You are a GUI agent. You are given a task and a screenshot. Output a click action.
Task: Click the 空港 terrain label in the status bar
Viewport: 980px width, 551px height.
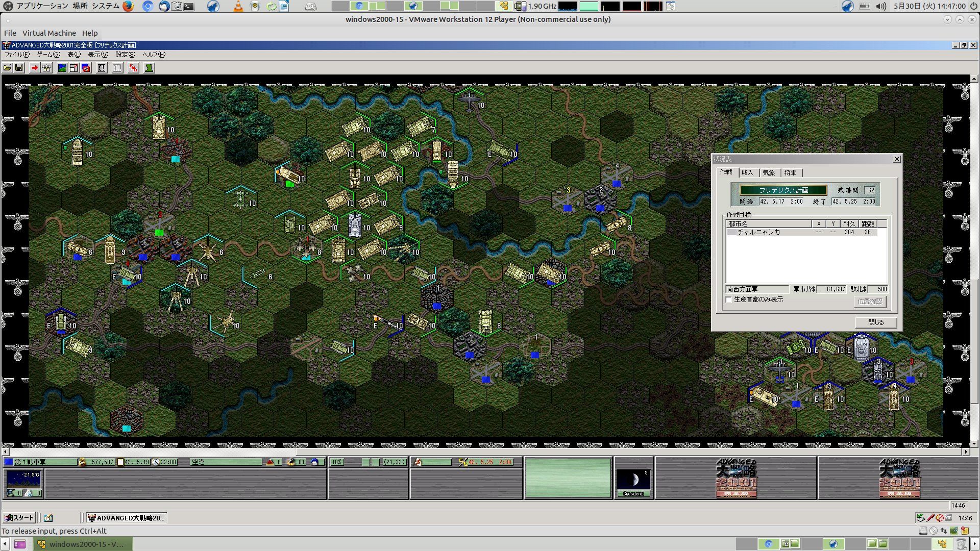[x=226, y=462]
